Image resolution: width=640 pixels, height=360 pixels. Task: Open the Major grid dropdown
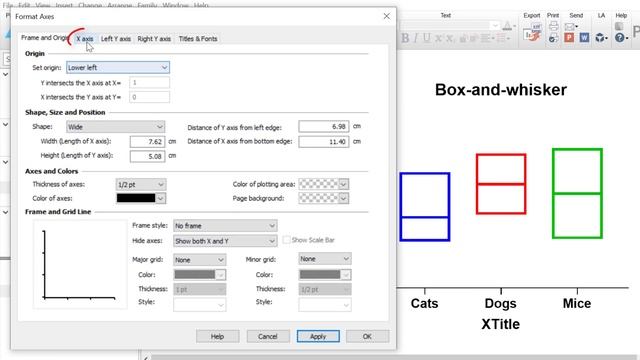[200, 260]
